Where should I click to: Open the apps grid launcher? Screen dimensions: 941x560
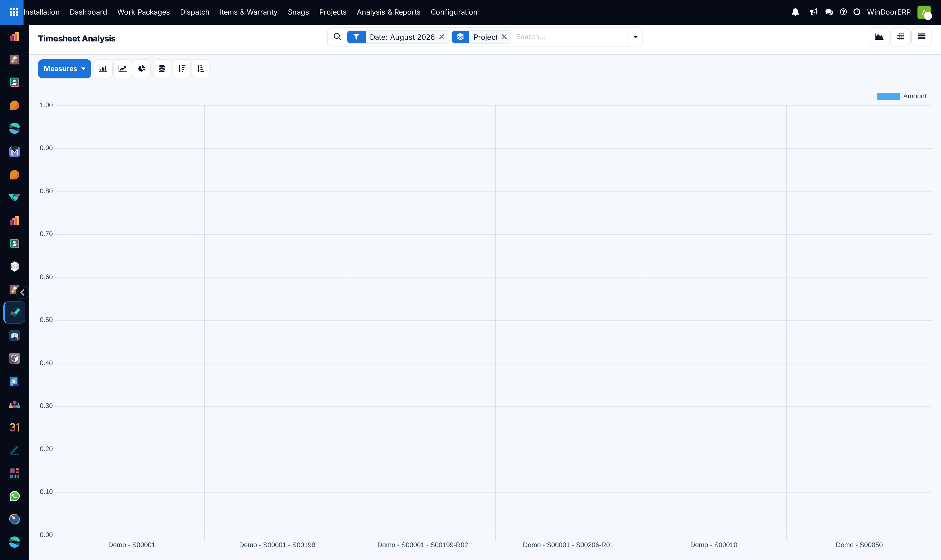(x=14, y=12)
